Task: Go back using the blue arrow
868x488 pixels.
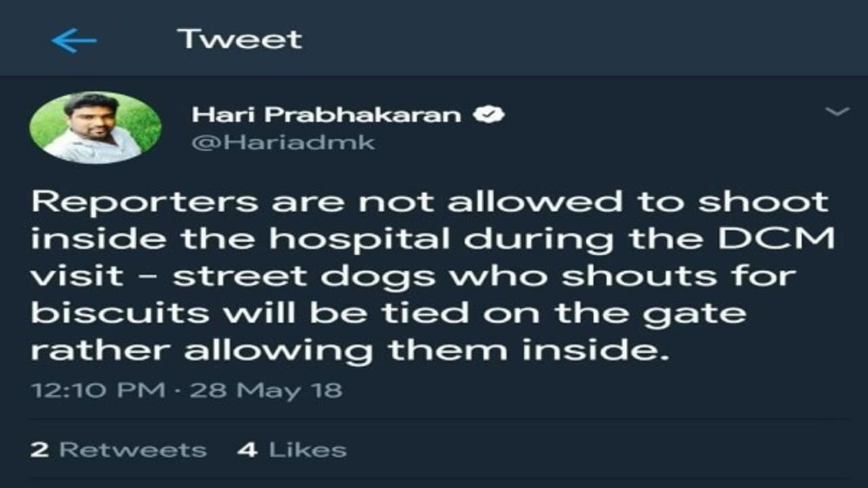Action: (74, 41)
